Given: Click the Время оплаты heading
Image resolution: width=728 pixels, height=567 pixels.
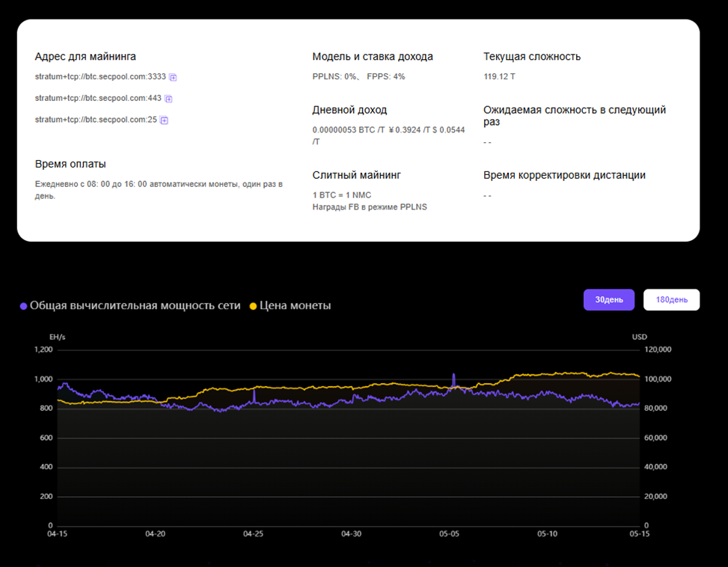Looking at the screenshot, I should [x=70, y=165].
